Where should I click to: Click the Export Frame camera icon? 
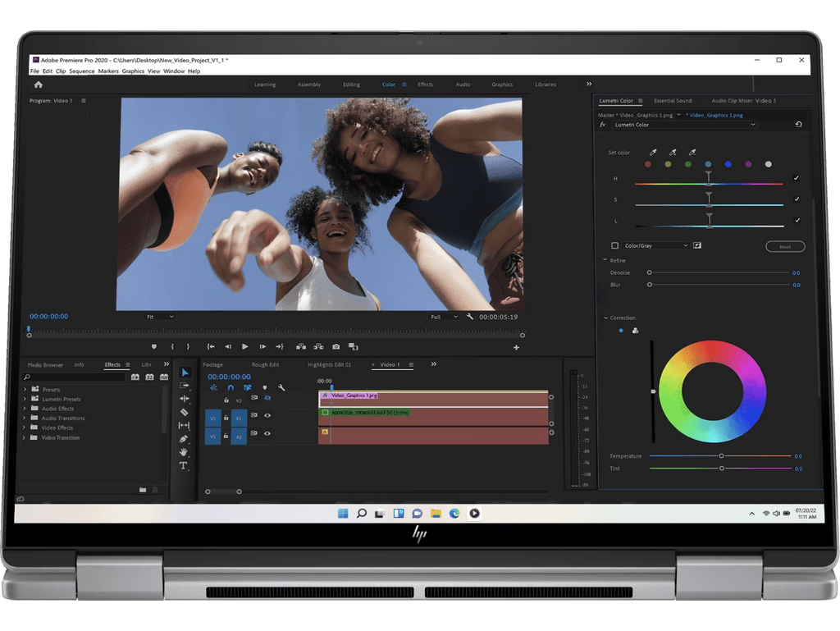336,347
